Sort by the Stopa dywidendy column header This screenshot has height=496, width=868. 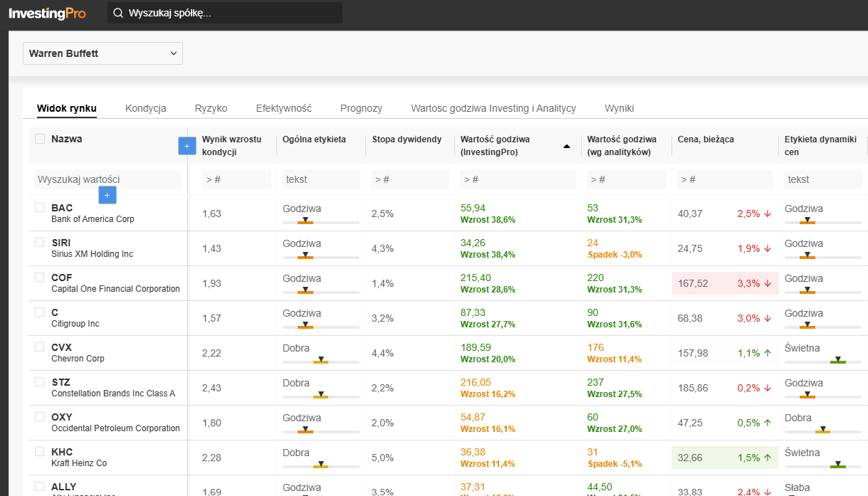point(407,139)
